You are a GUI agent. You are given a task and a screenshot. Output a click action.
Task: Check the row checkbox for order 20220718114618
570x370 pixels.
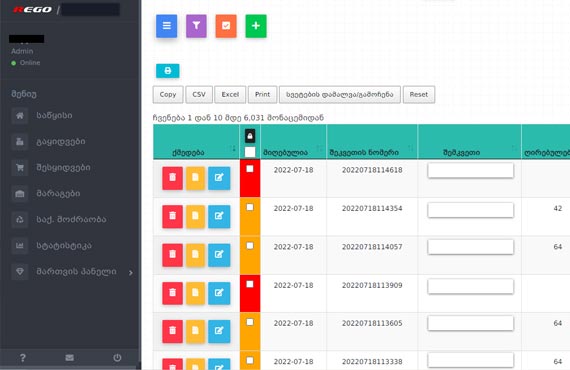(x=250, y=169)
